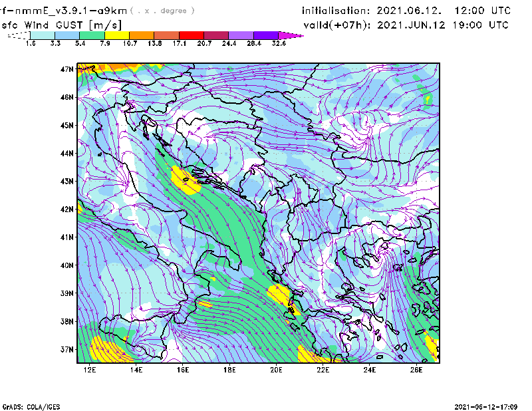Click the legend value 3.3
Image resolution: width=532 pixels, height=411 pixels.
[55, 43]
